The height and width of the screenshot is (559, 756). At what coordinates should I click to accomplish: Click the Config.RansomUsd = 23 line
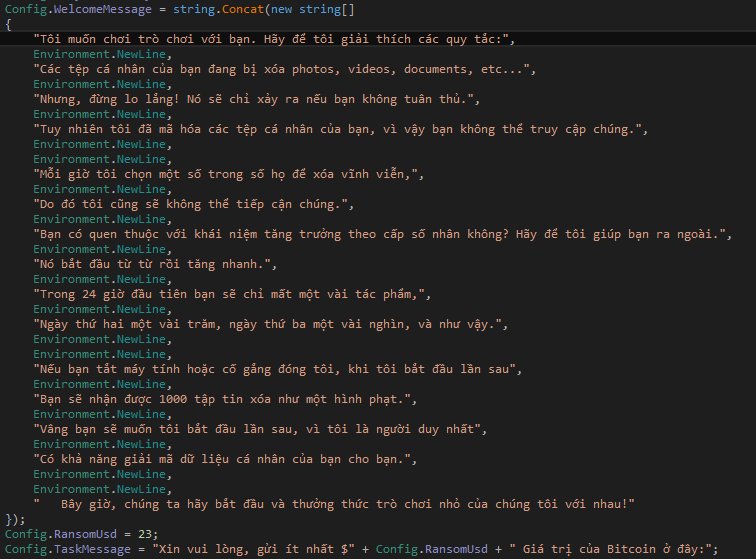pyautogui.click(x=81, y=534)
